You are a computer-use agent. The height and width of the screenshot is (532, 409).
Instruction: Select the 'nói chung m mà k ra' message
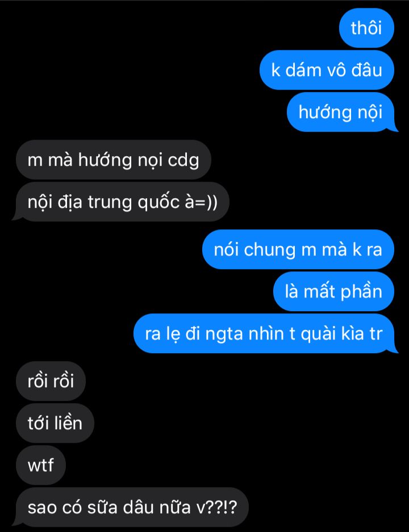298,249
